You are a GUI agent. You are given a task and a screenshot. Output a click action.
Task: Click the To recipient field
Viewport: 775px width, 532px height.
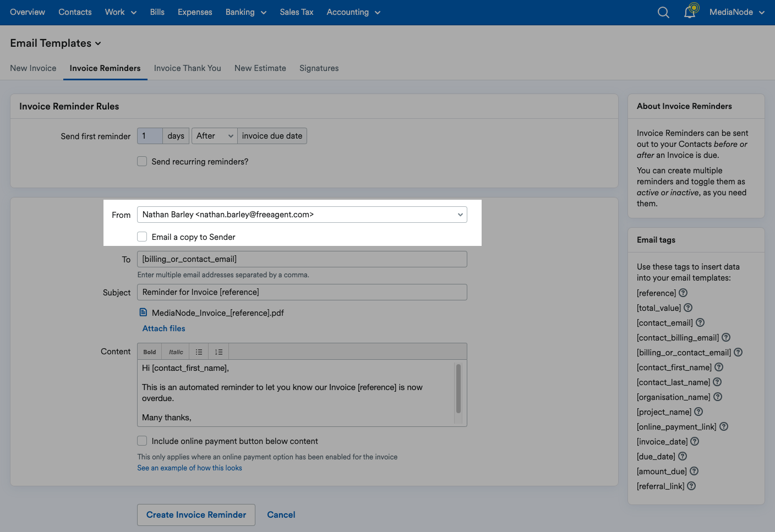tap(302, 259)
